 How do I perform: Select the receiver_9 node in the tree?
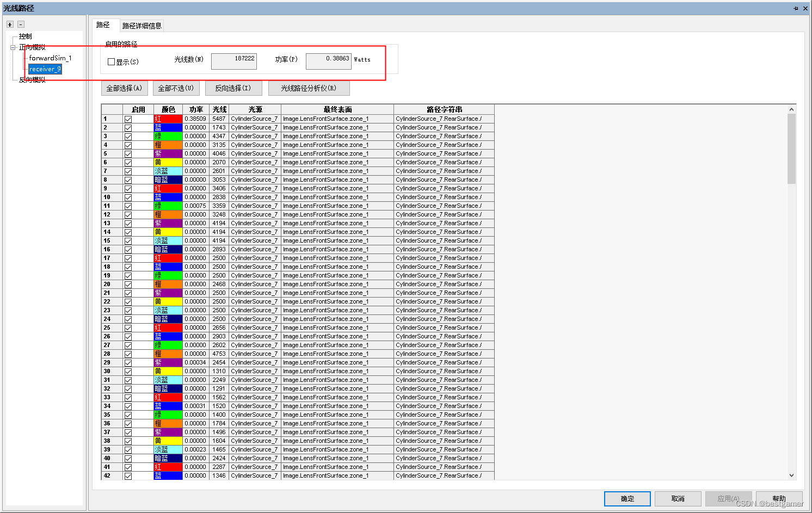coord(45,69)
